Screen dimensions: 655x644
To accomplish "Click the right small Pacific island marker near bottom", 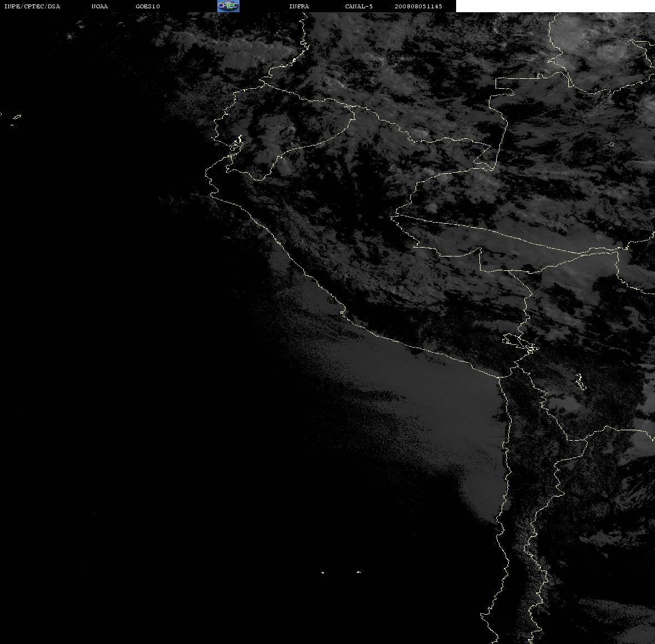I will tap(359, 572).
